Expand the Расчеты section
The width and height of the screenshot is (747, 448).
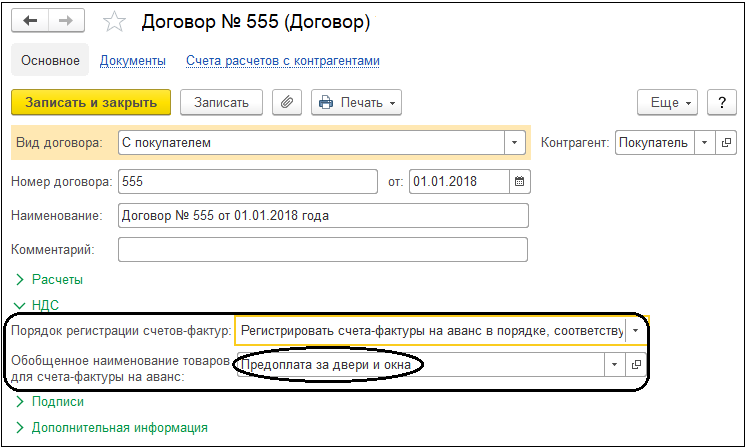click(x=49, y=279)
